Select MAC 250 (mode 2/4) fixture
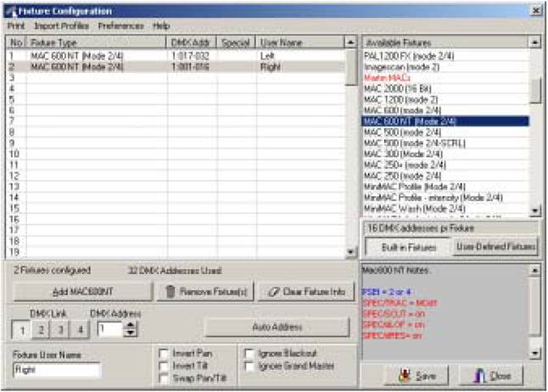Viewport: 548px width, 392px height. (x=445, y=176)
